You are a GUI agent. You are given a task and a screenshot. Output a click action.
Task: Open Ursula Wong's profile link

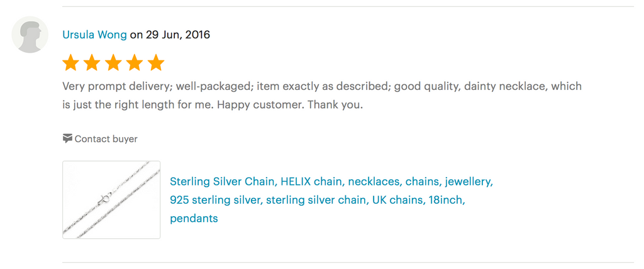tap(94, 35)
